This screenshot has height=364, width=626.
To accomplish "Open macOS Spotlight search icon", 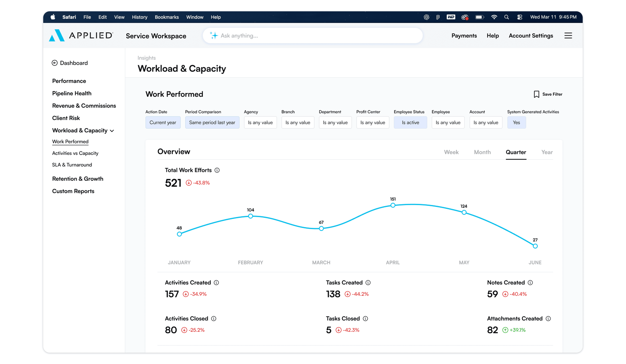I will tap(506, 17).
